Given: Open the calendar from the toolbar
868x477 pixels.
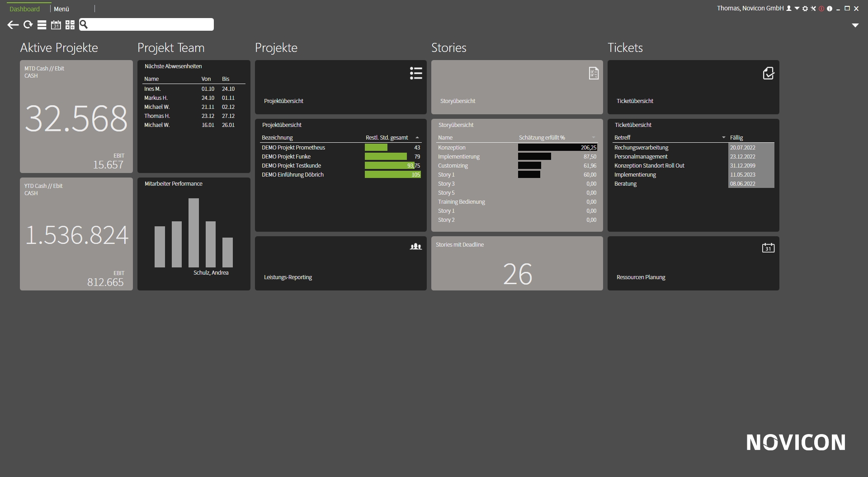Looking at the screenshot, I should [56, 25].
